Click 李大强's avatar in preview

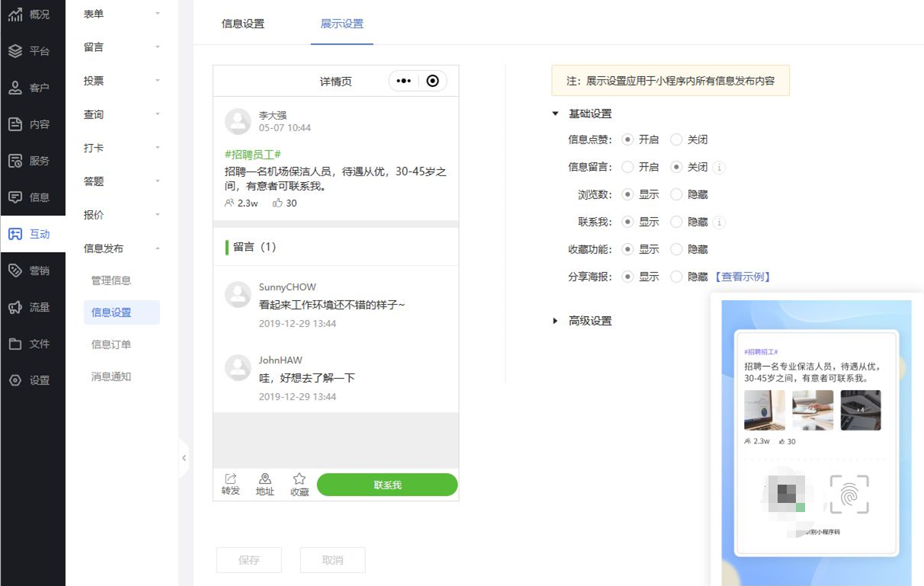coord(239,121)
